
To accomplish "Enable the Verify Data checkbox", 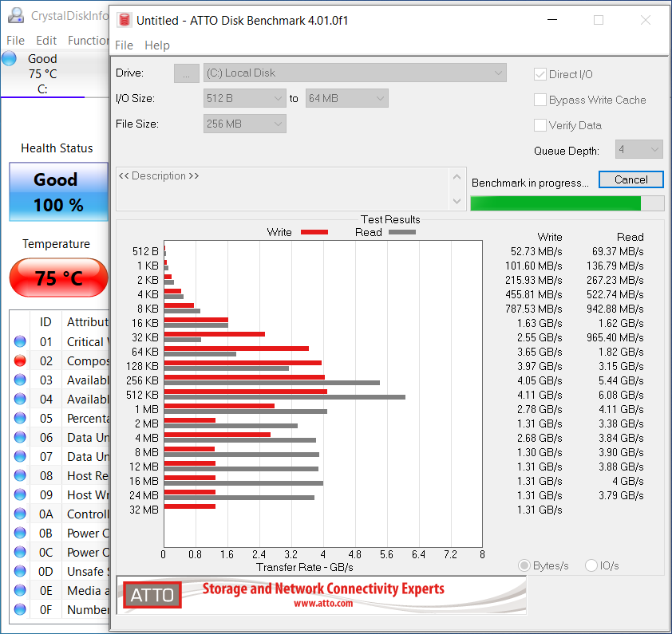I will [540, 125].
